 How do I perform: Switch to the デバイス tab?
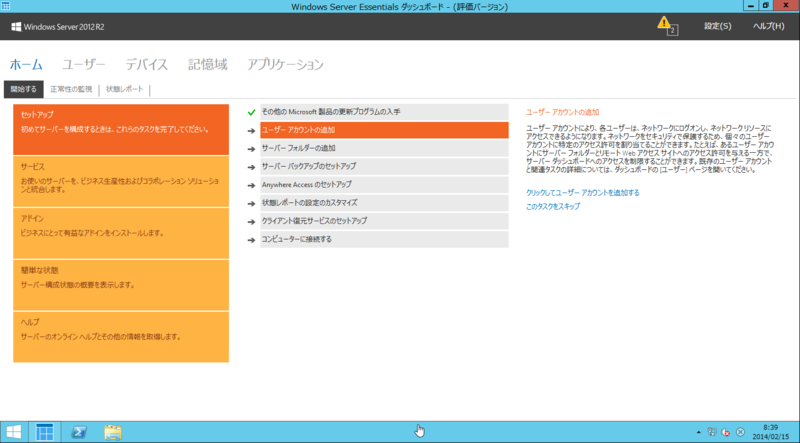(146, 65)
